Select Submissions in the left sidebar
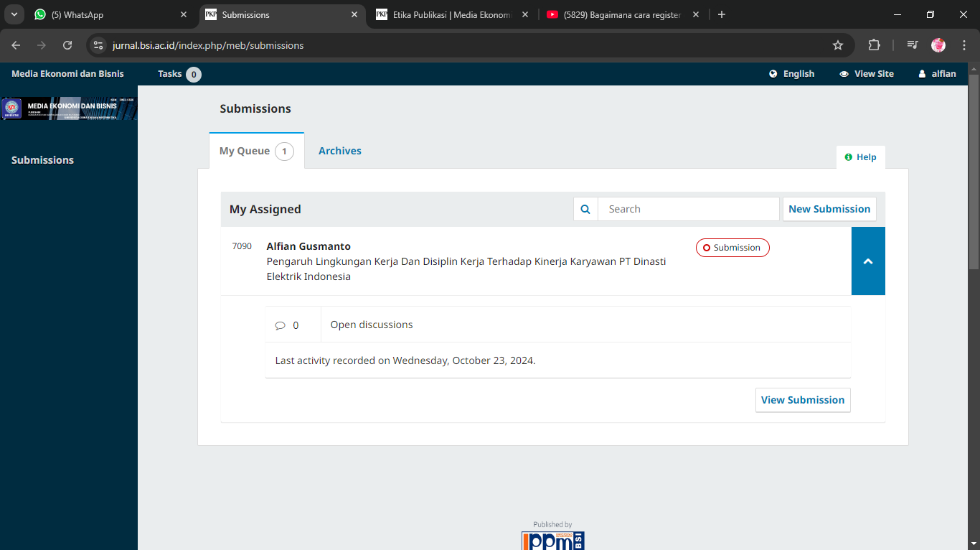 [42, 160]
